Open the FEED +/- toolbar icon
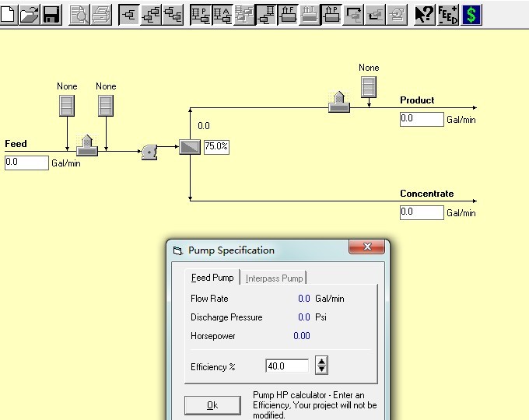This screenshot has width=529, height=420. [447, 15]
